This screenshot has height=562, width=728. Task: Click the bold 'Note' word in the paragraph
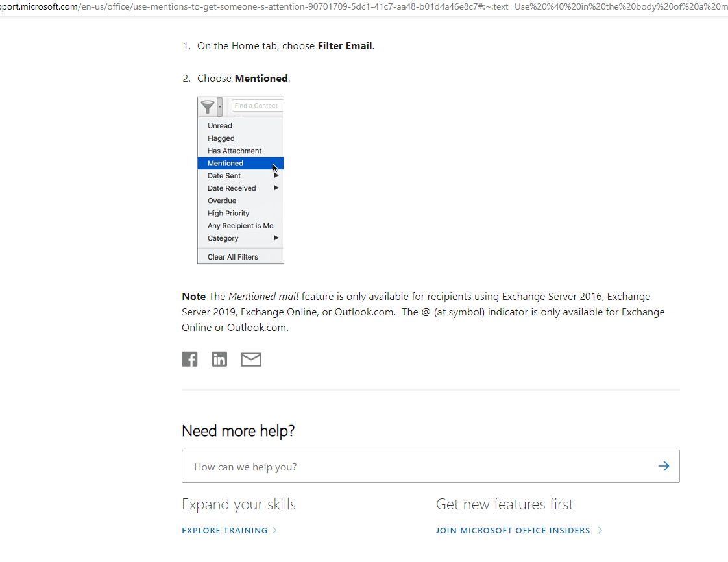point(193,297)
